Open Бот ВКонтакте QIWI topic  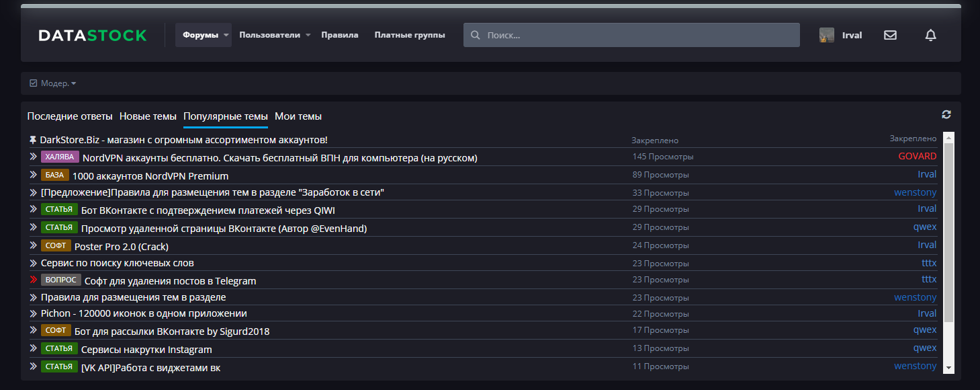coord(208,210)
